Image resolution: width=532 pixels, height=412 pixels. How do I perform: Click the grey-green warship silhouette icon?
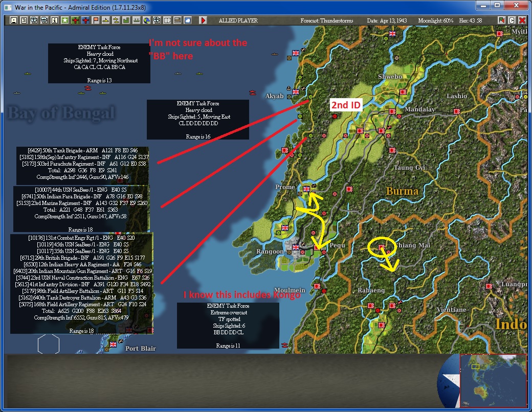pyautogui.click(x=136, y=20)
